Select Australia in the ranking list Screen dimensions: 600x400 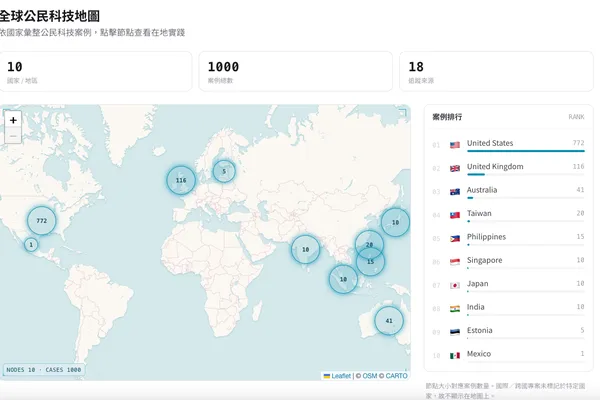tap(509, 192)
